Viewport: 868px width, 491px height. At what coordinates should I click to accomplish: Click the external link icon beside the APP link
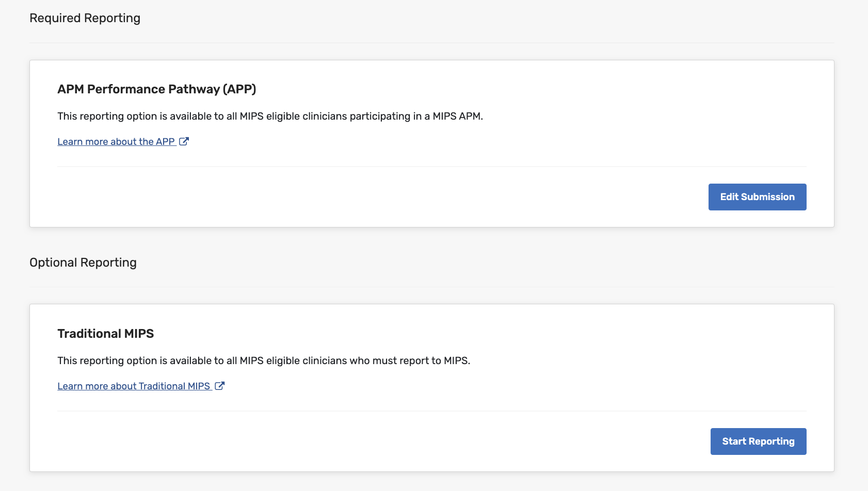click(x=184, y=141)
